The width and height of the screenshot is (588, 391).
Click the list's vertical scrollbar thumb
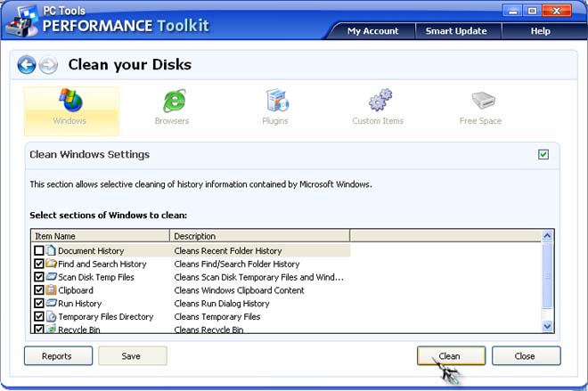tap(547, 275)
